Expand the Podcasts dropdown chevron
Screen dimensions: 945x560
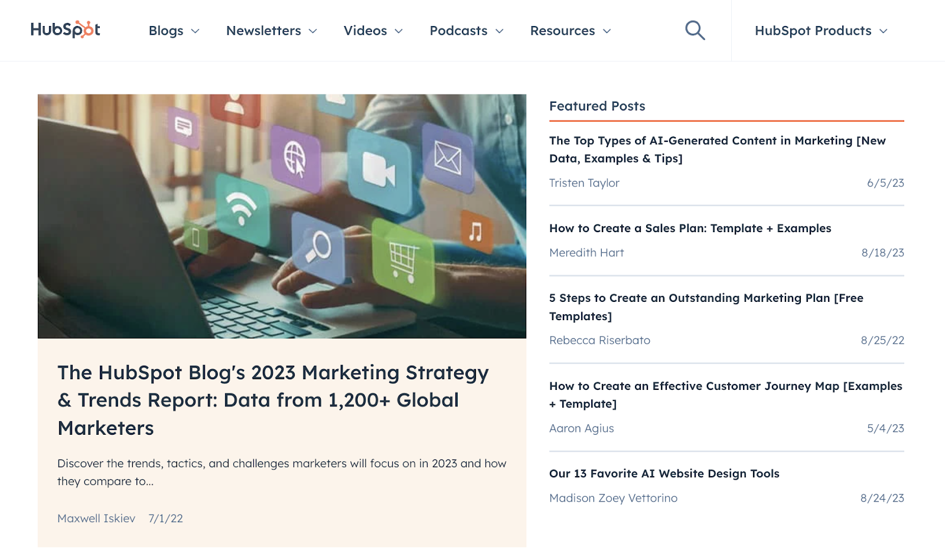[x=500, y=31]
